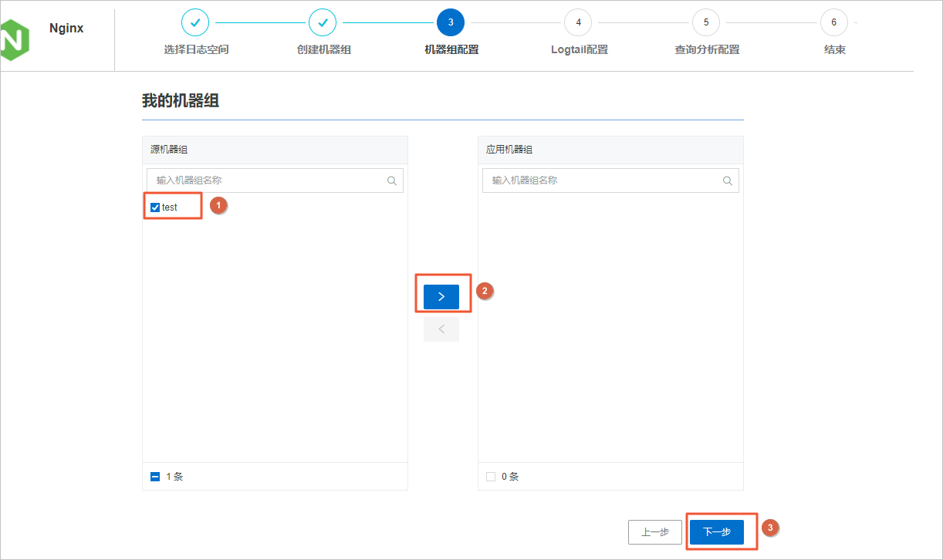Click step 1 checkmark circle for 选择日志空间
Screen dimensions: 943x560
click(195, 22)
